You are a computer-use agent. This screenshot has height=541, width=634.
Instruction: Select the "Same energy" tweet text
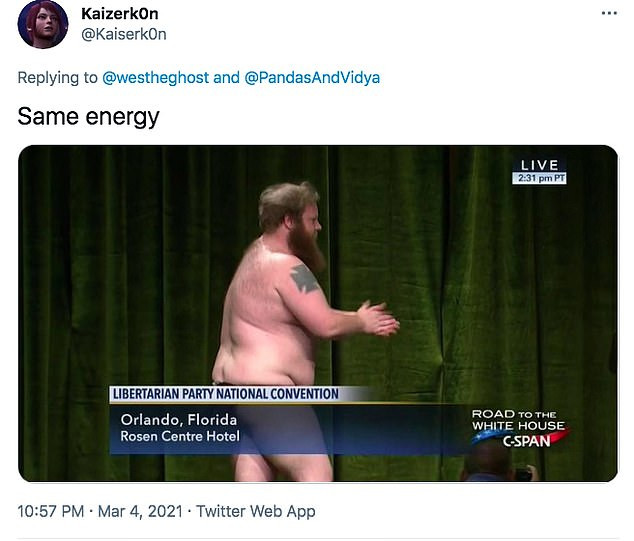pos(89,117)
